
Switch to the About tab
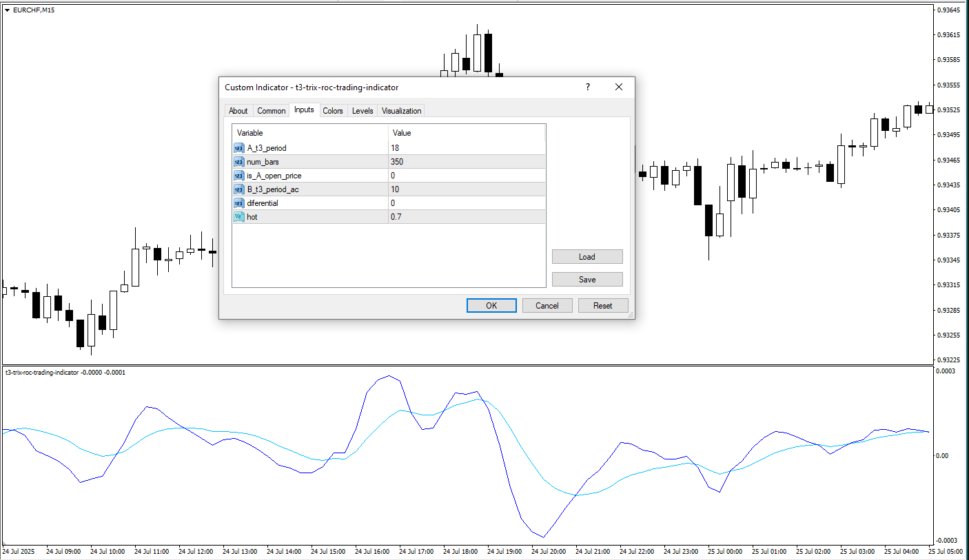click(x=238, y=111)
